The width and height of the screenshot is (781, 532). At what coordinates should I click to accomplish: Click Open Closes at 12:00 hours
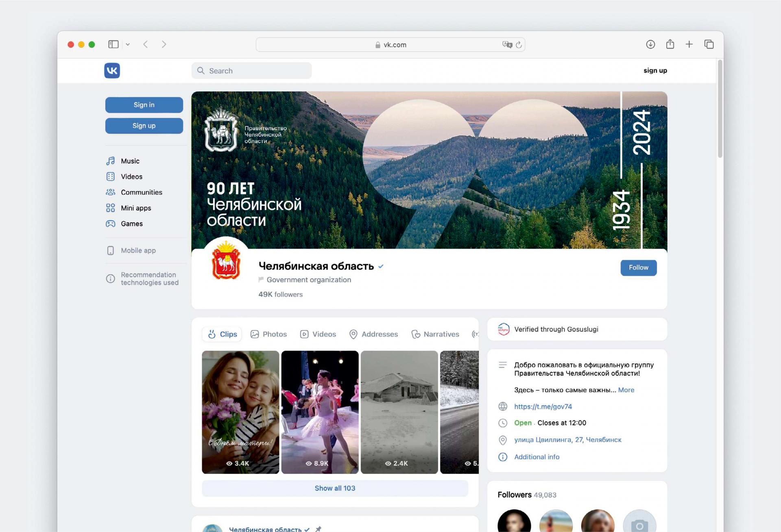(550, 423)
